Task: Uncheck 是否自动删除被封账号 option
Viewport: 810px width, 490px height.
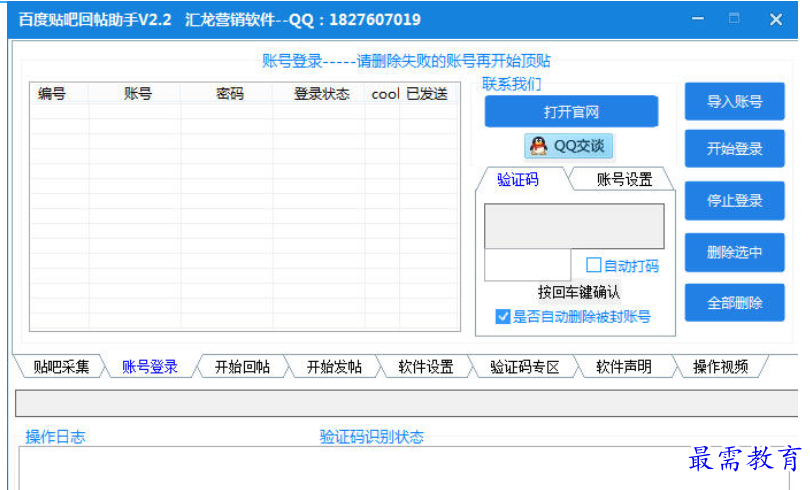Action: point(503,317)
